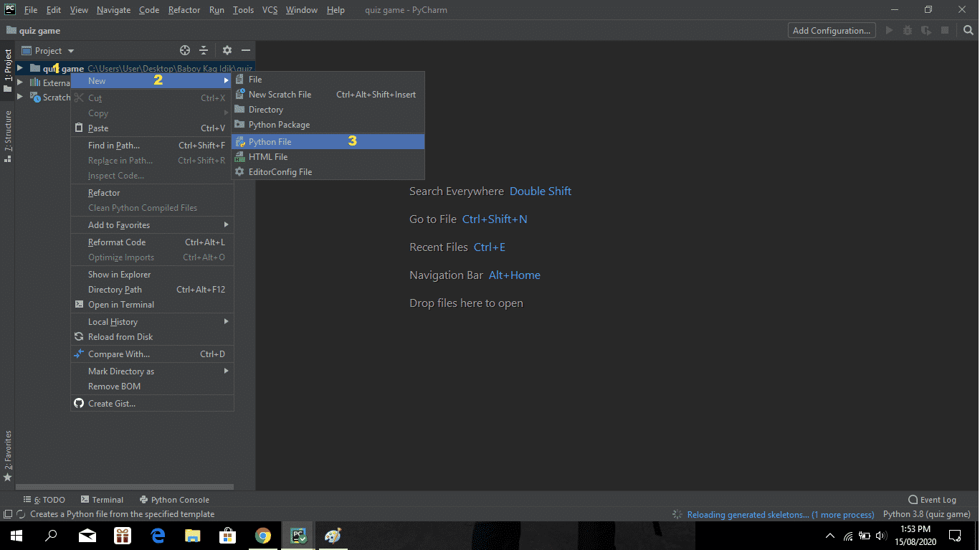Open the TODO panel
Image resolution: width=980 pixels, height=550 pixels.
click(47, 499)
